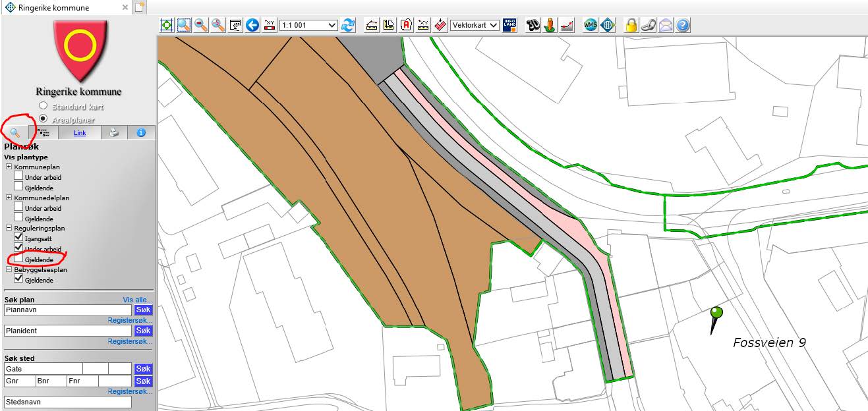Select the zoom out magnifier tool
868x411 pixels.
[201, 25]
